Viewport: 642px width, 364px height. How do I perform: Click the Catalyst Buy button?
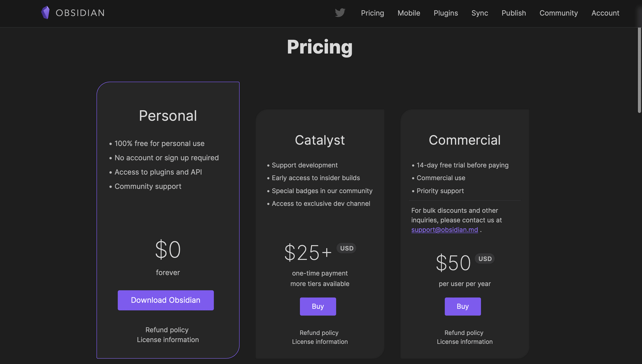[x=317, y=306]
